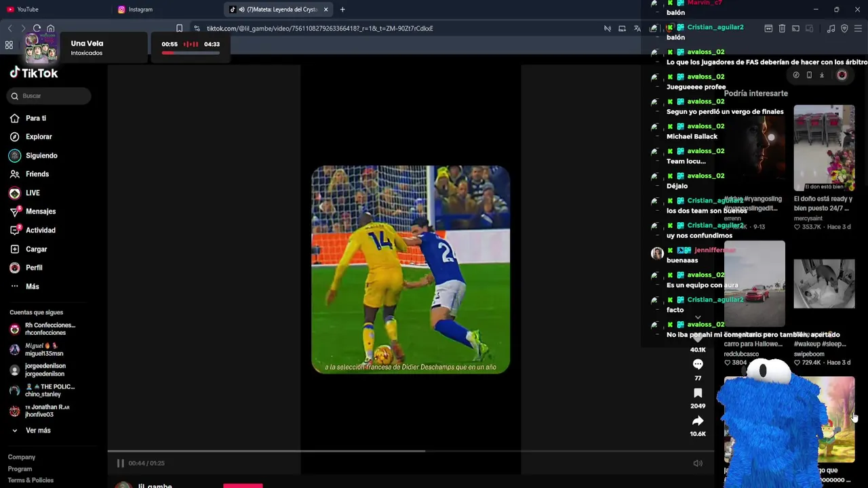Focus the Buscar search field

50,96
